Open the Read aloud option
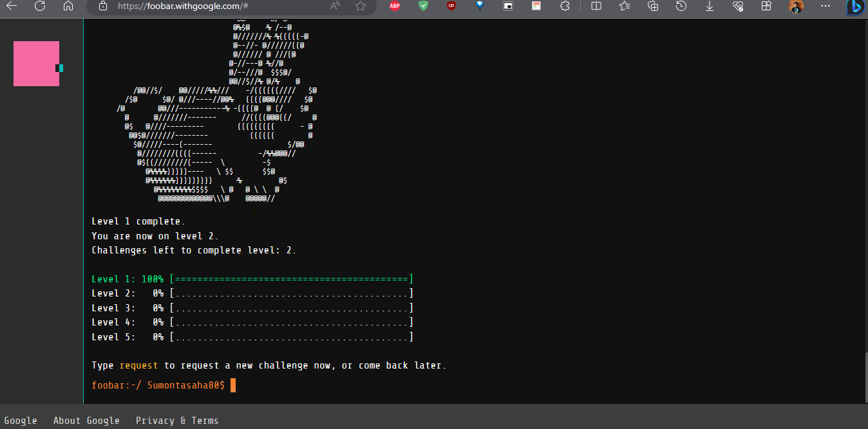Screen dimensions: 868x429 [x=335, y=6]
